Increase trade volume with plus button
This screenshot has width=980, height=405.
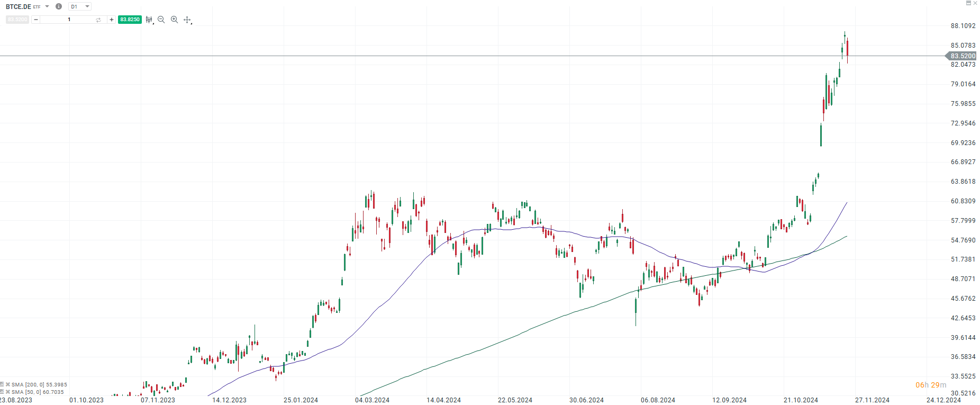coord(112,20)
